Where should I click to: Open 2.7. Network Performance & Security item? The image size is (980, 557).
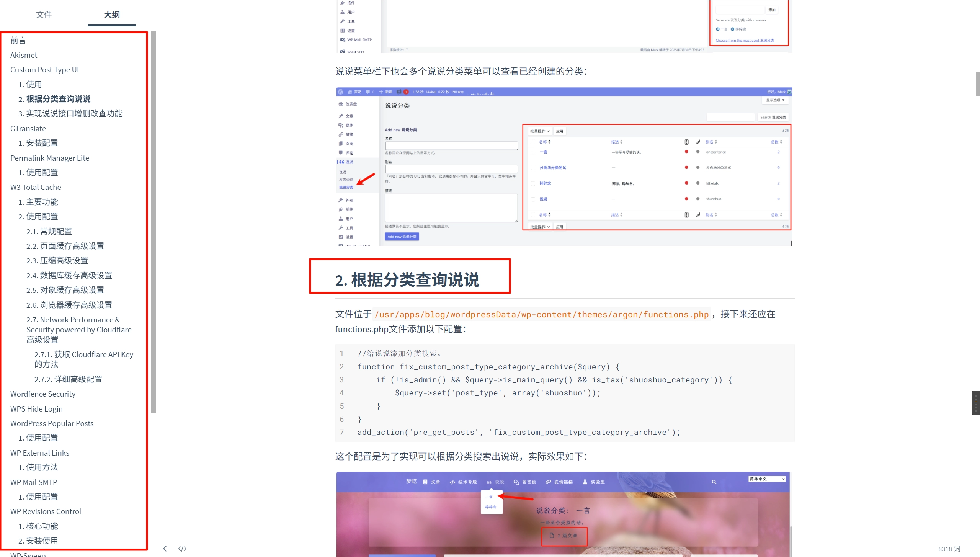(x=79, y=330)
